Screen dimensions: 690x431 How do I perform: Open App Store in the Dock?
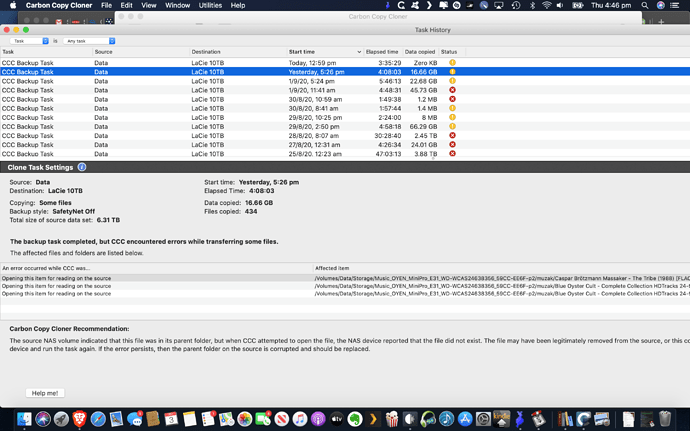point(465,419)
